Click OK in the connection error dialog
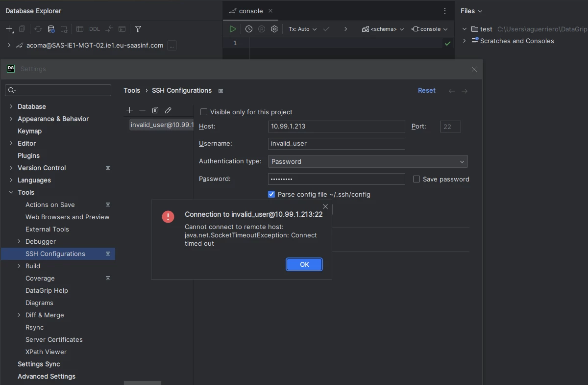This screenshot has width=588, height=385. [304, 264]
